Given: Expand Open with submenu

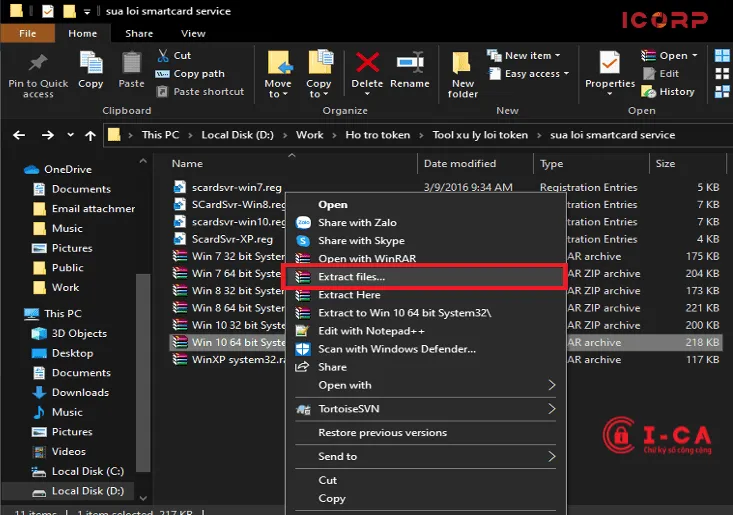Looking at the screenshot, I should pyautogui.click(x=425, y=385).
